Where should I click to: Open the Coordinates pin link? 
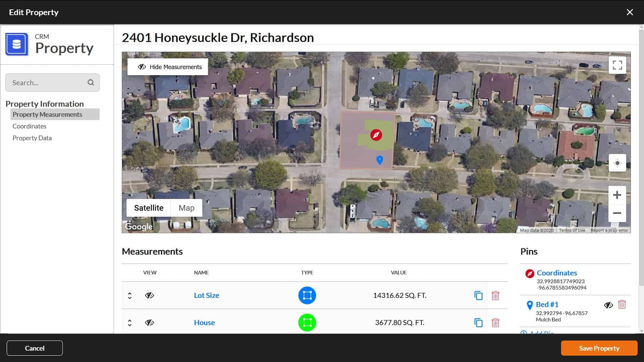coord(557,273)
